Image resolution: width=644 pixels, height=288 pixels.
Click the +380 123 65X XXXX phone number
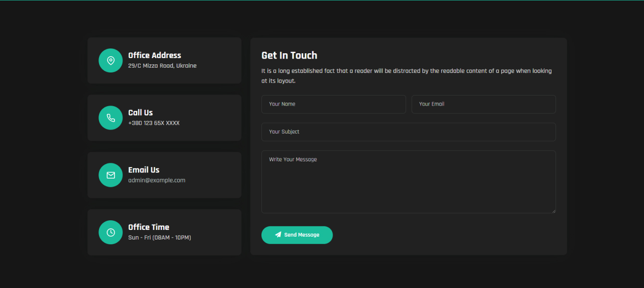click(154, 123)
